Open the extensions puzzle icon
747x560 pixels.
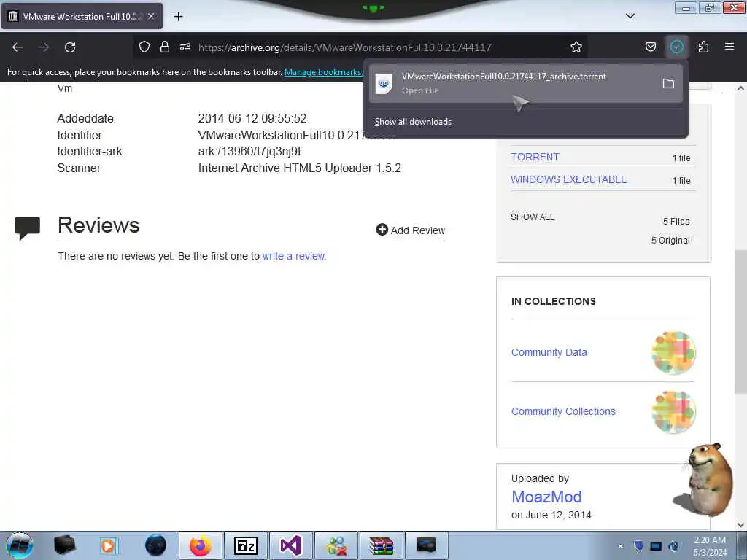(x=704, y=47)
